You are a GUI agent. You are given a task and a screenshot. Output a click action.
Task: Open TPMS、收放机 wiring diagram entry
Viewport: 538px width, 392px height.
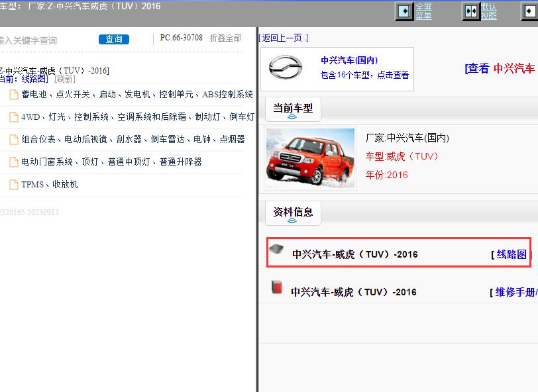click(50, 185)
